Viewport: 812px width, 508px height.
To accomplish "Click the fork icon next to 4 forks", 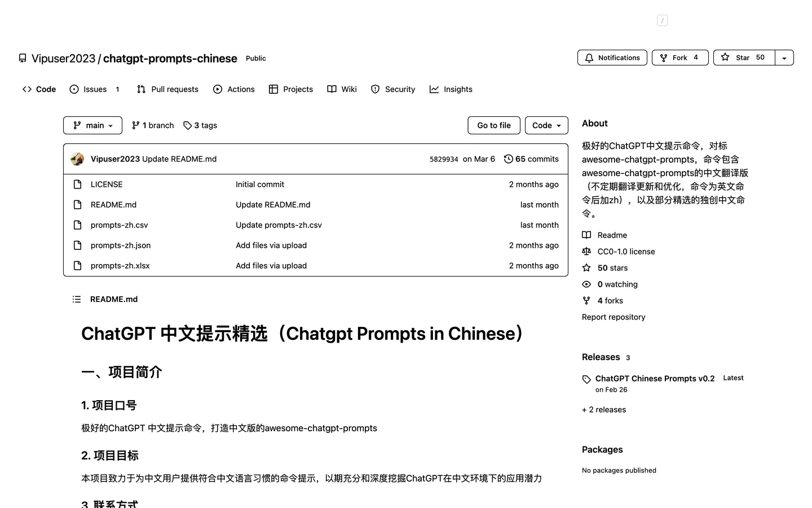I will click(x=586, y=300).
